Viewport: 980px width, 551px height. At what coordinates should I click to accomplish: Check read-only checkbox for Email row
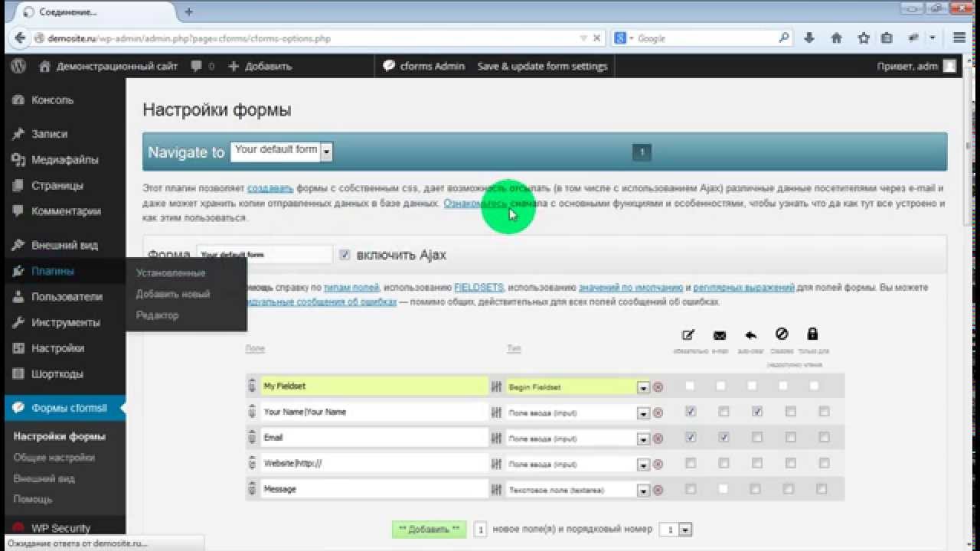tap(824, 438)
